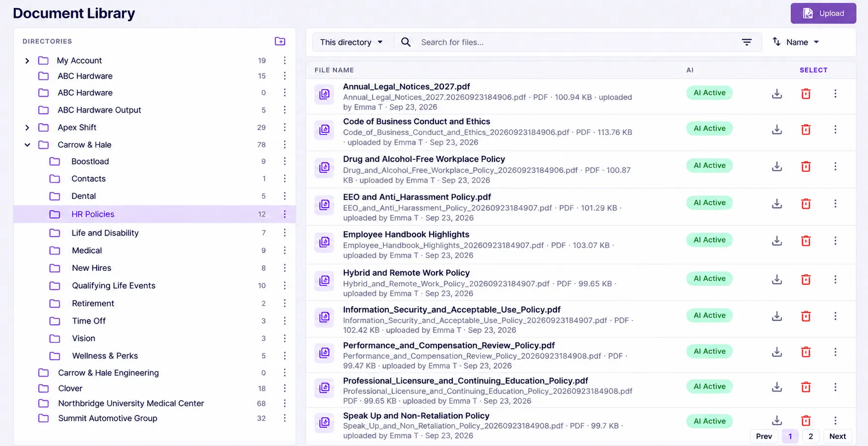Click the search magnifier icon
Viewport: 868px width, 446px height.
coord(406,42)
